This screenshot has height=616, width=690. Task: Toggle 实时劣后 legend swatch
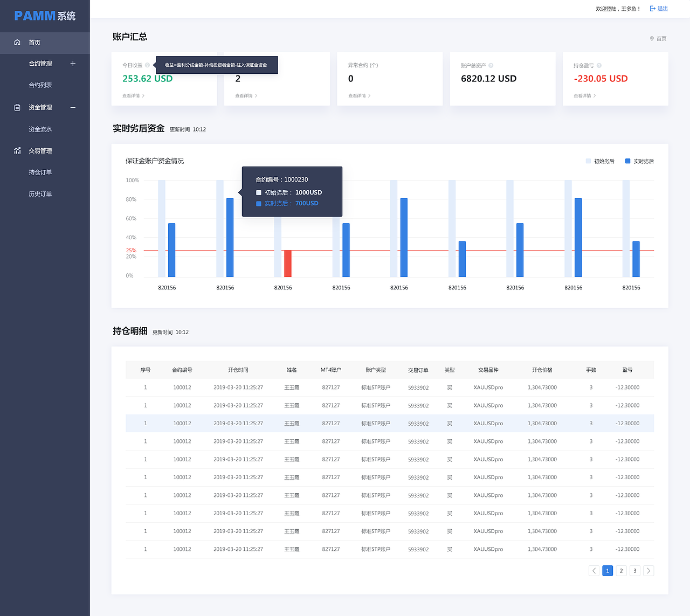click(x=627, y=161)
